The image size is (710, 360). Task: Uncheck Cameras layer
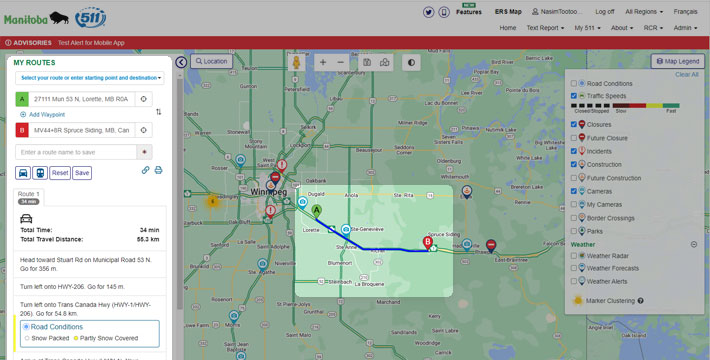pyautogui.click(x=574, y=191)
